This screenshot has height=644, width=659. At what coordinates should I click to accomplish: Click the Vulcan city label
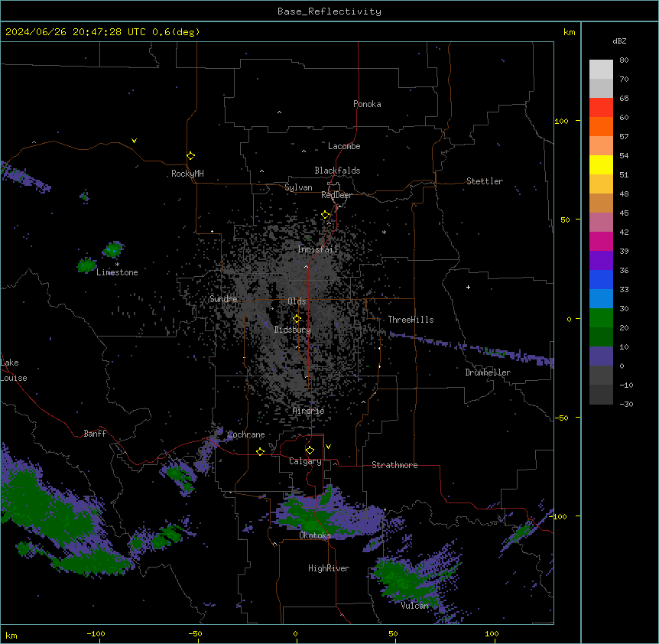tap(414, 606)
